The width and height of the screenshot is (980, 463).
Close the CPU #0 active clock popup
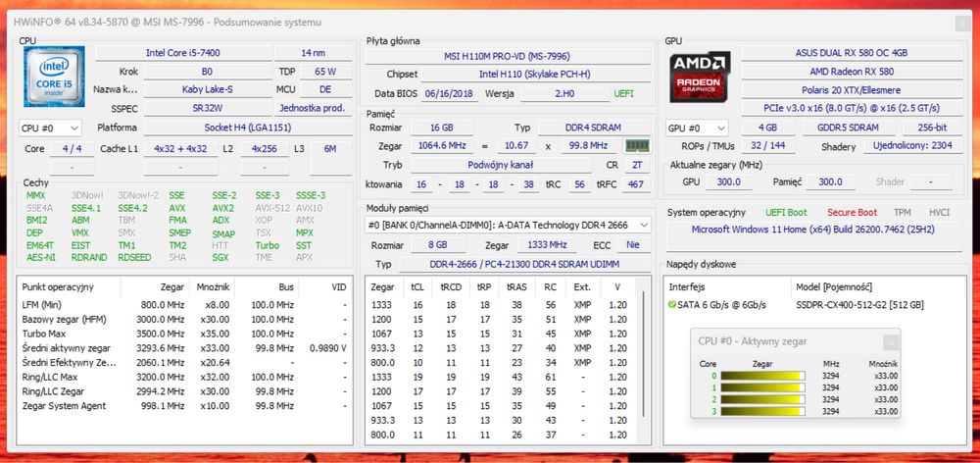[x=891, y=341]
